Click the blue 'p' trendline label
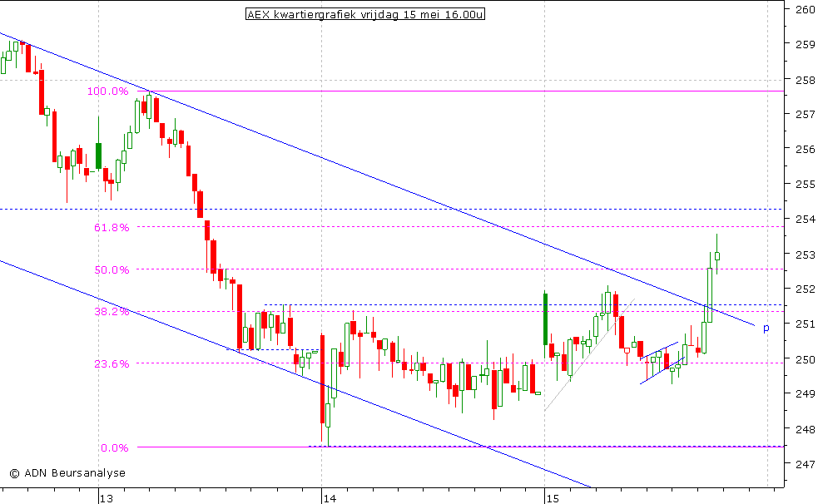Screen dimensions: 818x504 click(766, 329)
